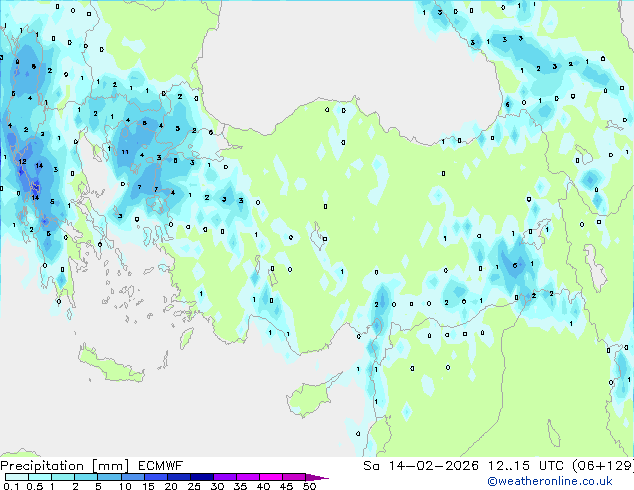This screenshot has height=490, width=634.
Task: Click the legend label '50'
Action: [310, 486]
